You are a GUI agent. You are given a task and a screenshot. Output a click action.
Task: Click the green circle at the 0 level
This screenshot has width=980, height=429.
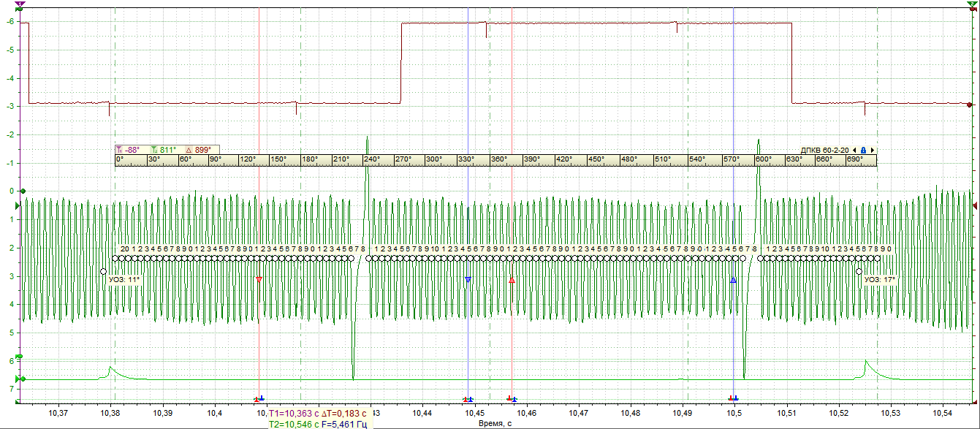[x=23, y=191]
